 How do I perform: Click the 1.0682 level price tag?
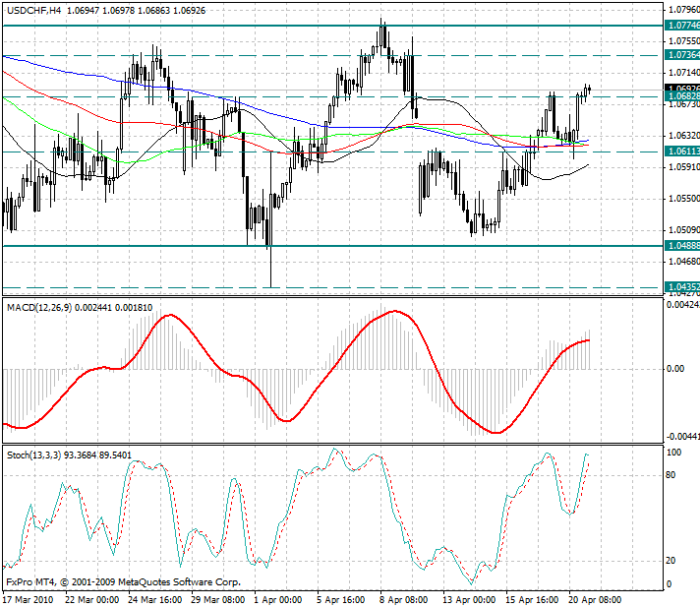[x=681, y=96]
